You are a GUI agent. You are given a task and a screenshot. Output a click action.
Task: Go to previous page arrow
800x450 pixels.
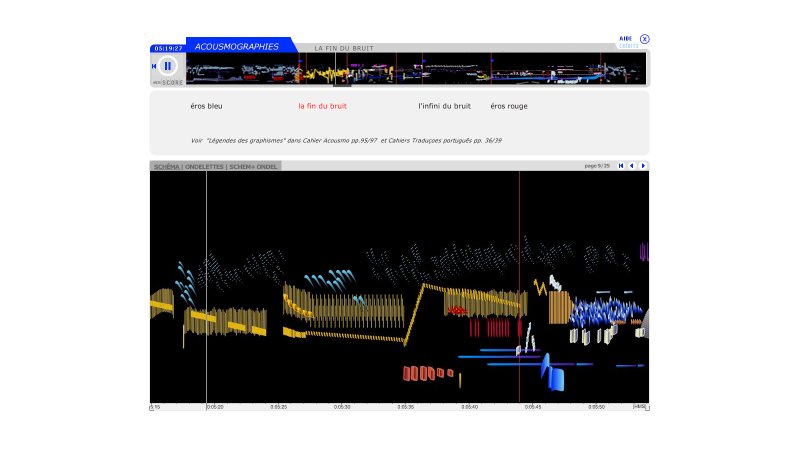pyautogui.click(x=632, y=166)
